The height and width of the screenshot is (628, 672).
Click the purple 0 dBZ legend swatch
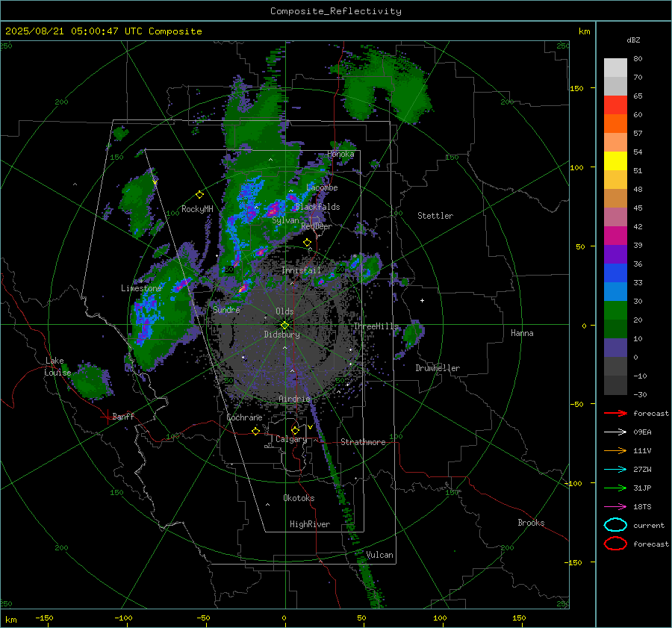(x=615, y=348)
